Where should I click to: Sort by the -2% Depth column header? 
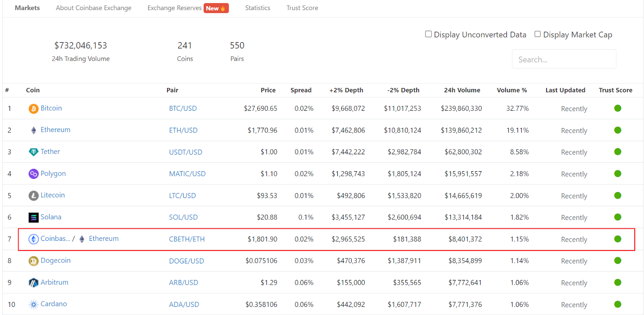pos(403,90)
